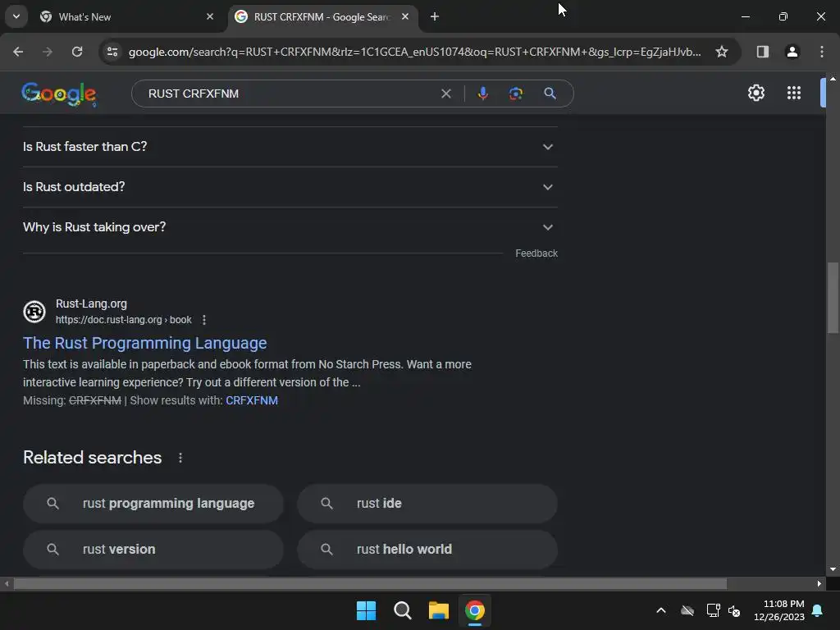Start voice search with microphone

(482, 94)
